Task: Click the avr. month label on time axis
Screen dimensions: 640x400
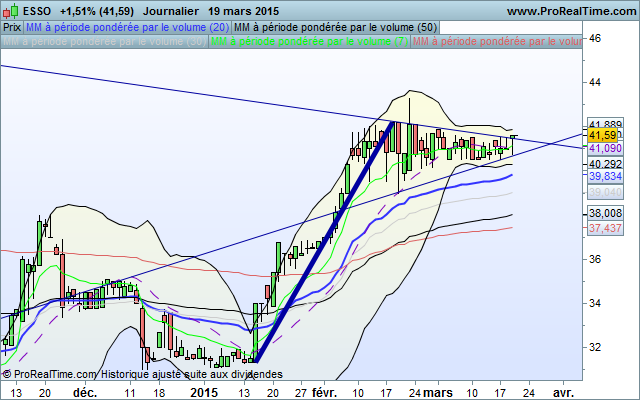Action: (x=563, y=393)
